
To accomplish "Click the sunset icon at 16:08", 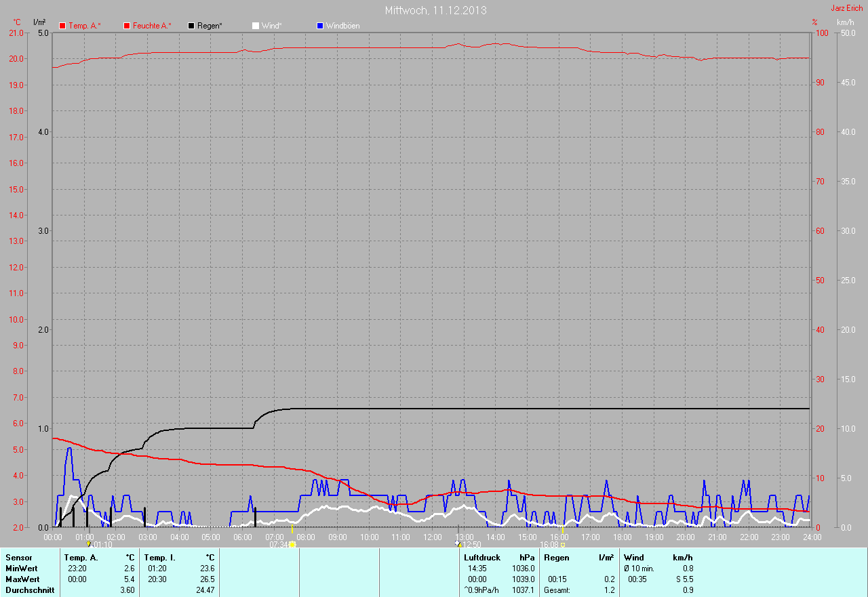I will 563,544.
